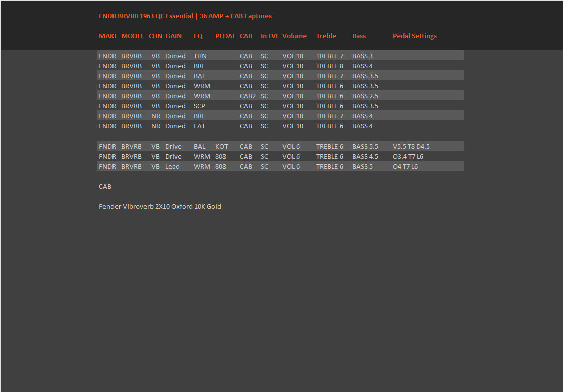Click the BASS 4 cell in the FAT row
The image size is (563, 392).
(362, 126)
